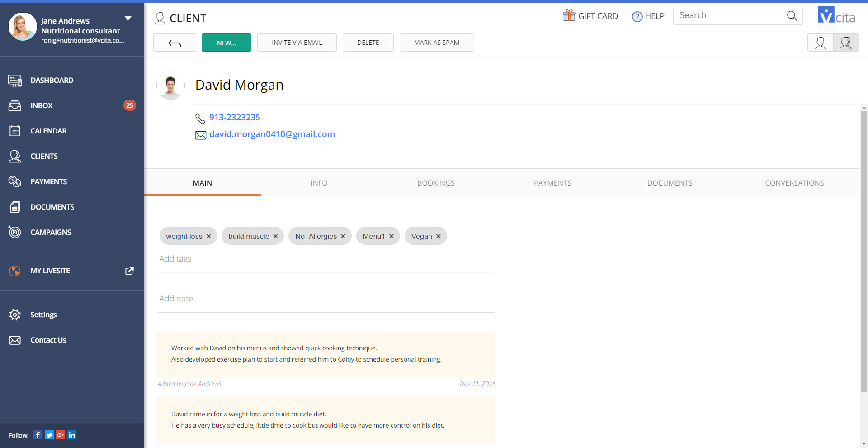
Task: Click the DELETE button
Action: (x=368, y=43)
